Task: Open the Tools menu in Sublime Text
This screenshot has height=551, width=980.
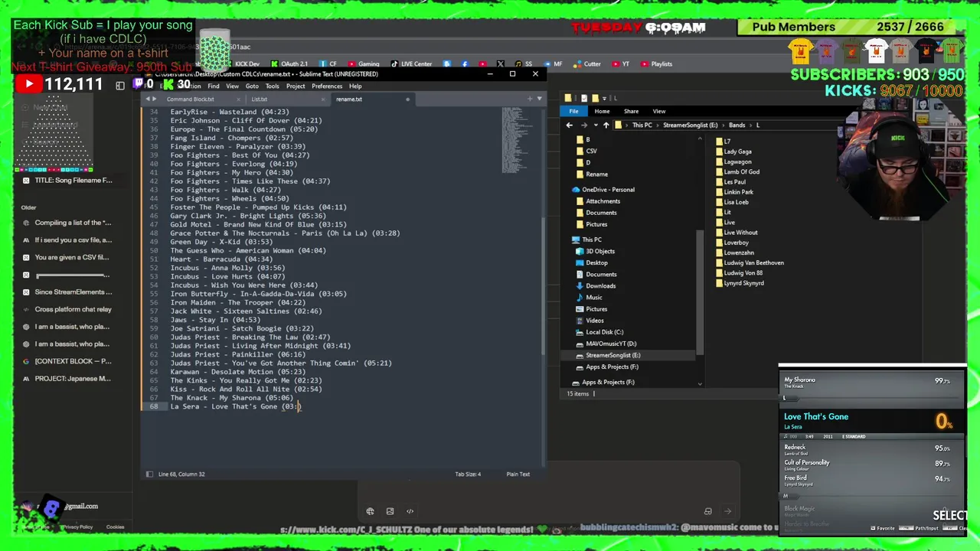Action: 272,86
